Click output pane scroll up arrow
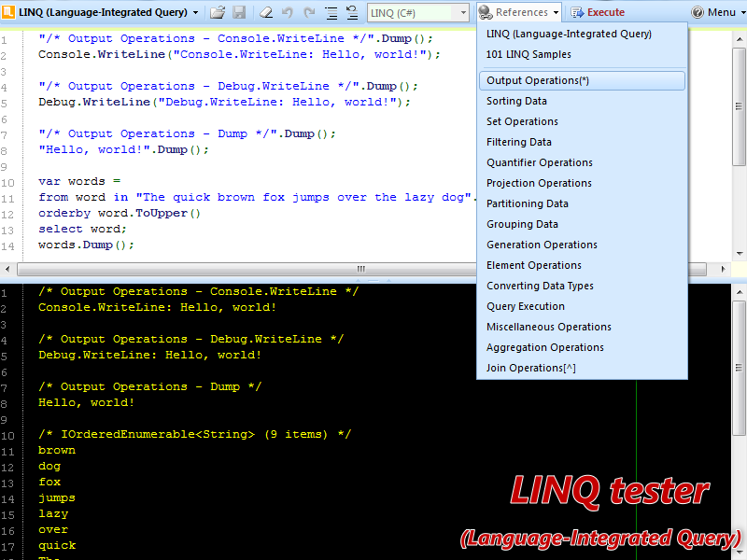 tap(739, 292)
